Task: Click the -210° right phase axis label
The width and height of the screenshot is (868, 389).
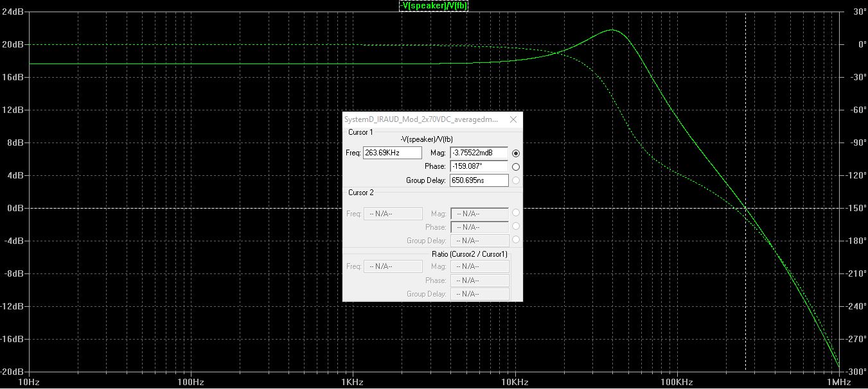Action: click(x=856, y=273)
